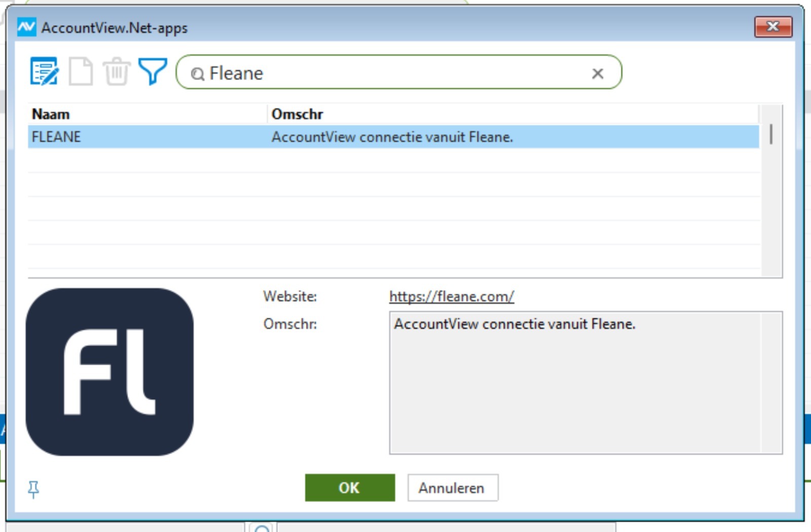Click the Annuleren button
Screen dimensions: 811x532
452,488
